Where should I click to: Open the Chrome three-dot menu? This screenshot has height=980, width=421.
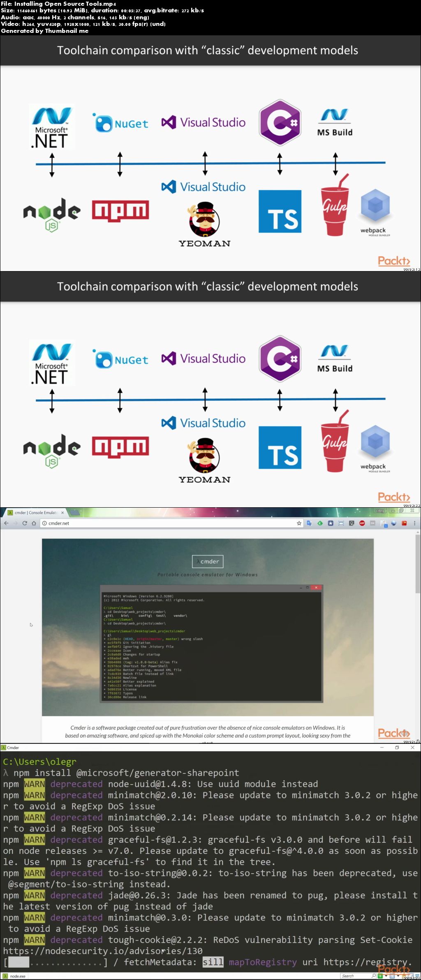point(414,523)
